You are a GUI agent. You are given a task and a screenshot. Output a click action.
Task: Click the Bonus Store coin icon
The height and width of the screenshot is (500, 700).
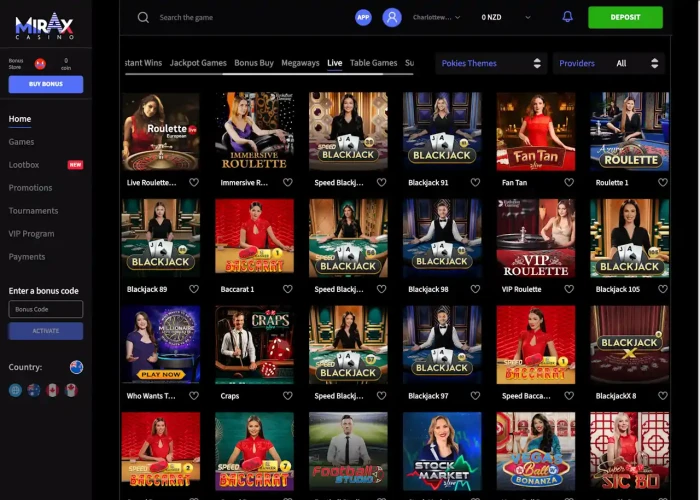click(40, 64)
